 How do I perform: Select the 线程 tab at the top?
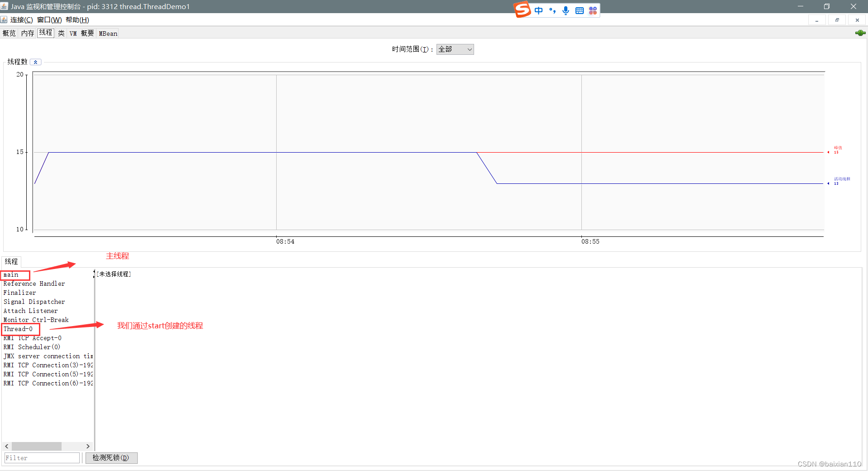[46, 33]
